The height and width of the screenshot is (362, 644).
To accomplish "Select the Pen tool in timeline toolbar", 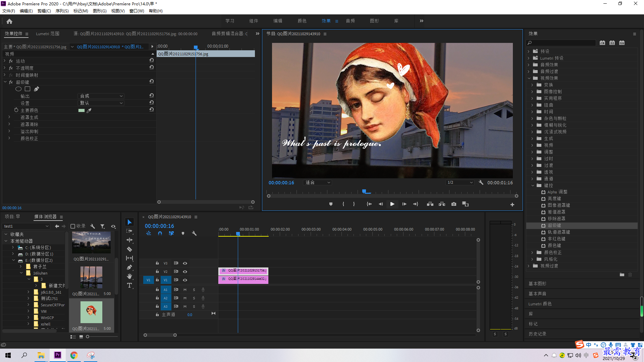I will click(129, 267).
